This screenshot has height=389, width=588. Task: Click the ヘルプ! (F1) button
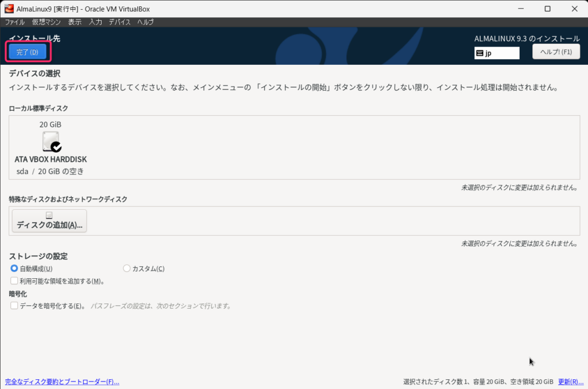(x=556, y=52)
